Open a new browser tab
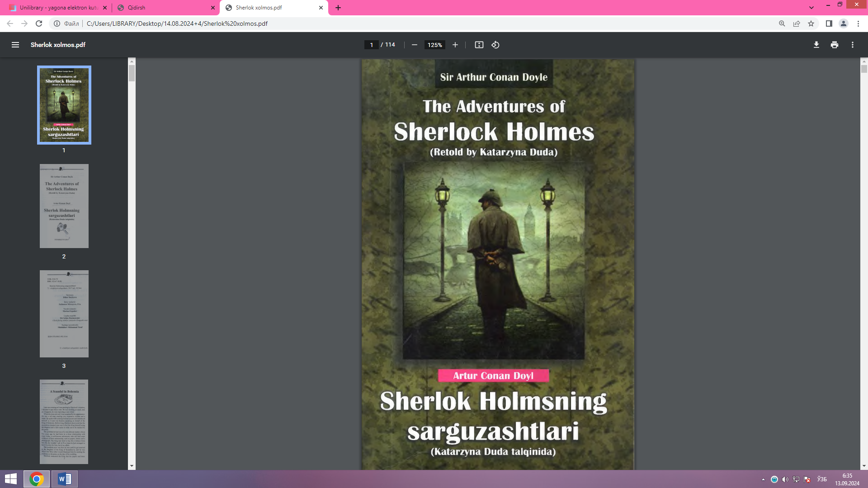 (x=338, y=8)
